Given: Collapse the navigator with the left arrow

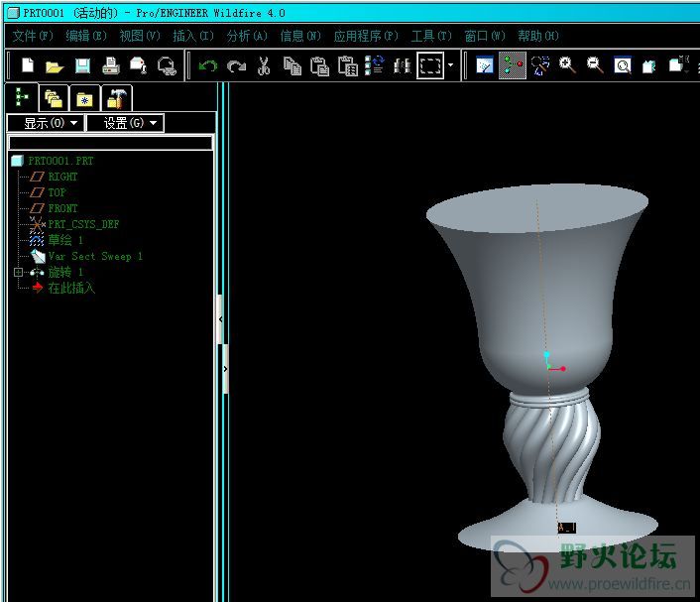Looking at the screenshot, I should pos(220,319).
